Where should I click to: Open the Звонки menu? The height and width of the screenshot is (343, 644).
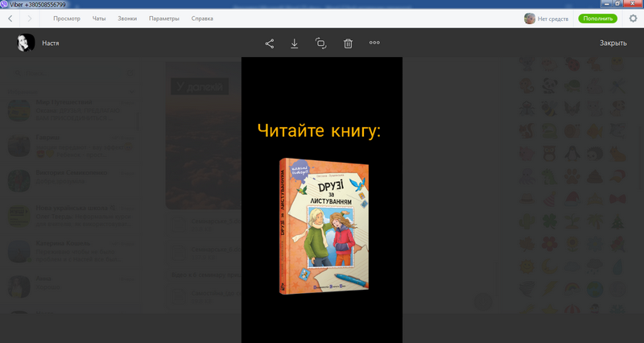127,19
